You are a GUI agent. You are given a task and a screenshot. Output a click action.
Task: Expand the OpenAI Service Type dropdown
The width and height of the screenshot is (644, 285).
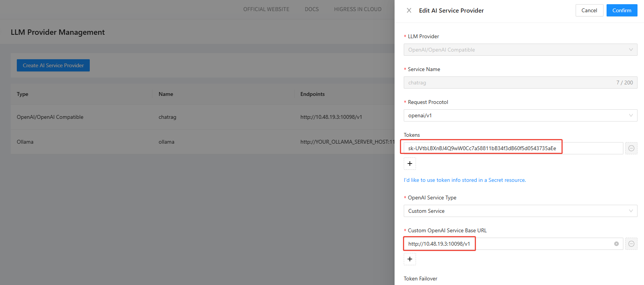[x=520, y=211]
